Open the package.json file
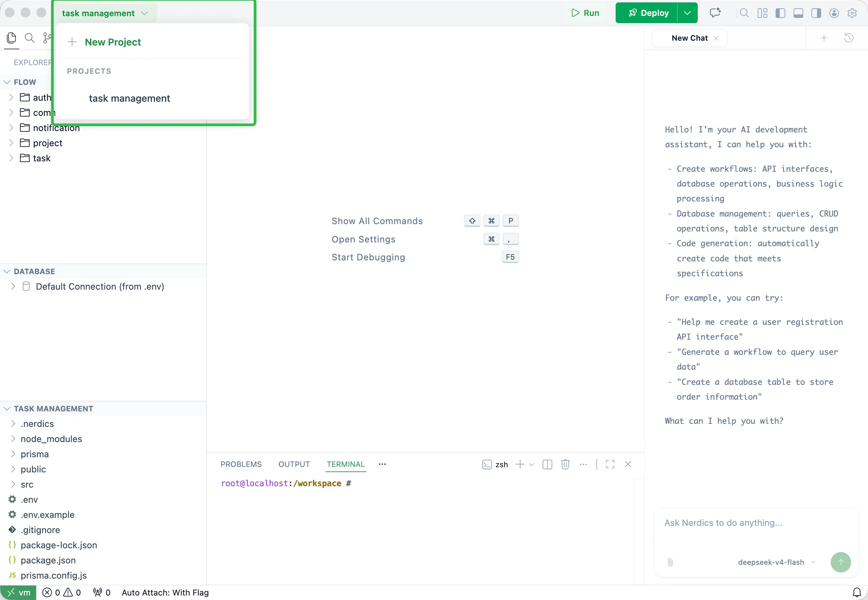868x600 pixels. (x=48, y=560)
